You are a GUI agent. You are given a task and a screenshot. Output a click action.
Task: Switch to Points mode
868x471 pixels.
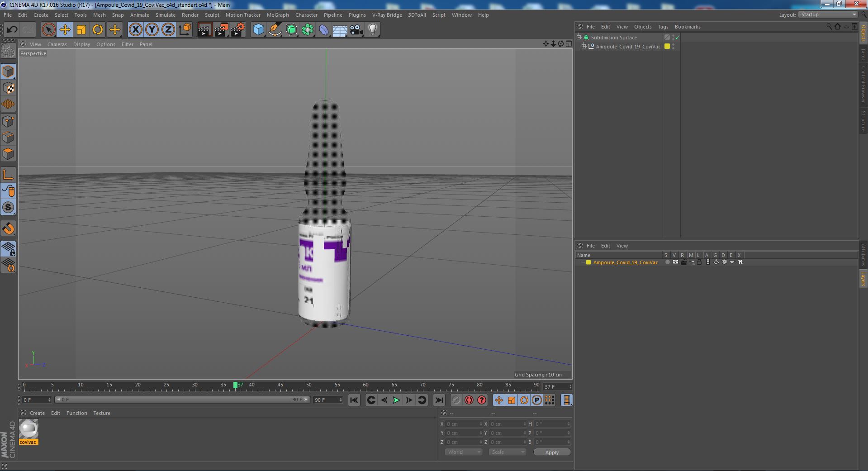(x=8, y=121)
